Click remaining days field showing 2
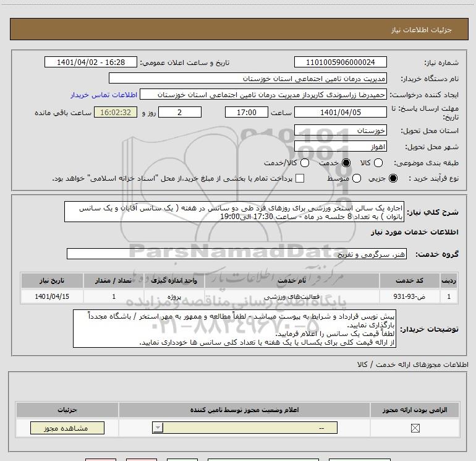 coord(180,112)
